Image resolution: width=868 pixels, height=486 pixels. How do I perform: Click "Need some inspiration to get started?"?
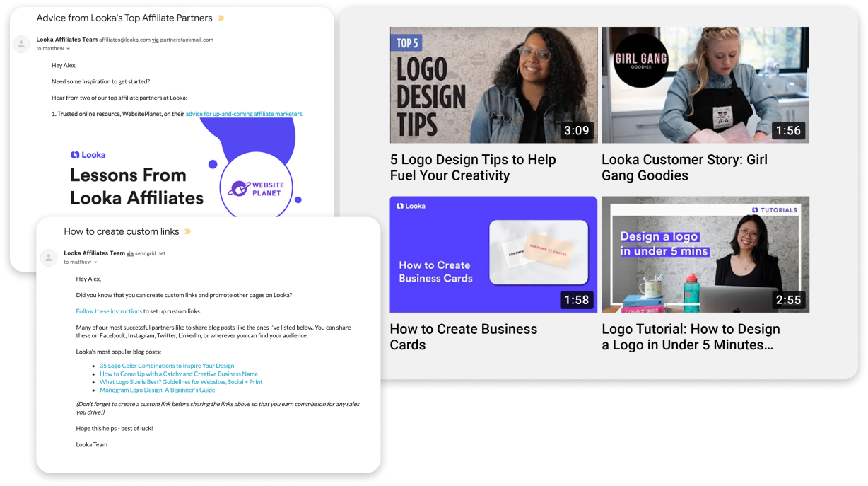100,81
